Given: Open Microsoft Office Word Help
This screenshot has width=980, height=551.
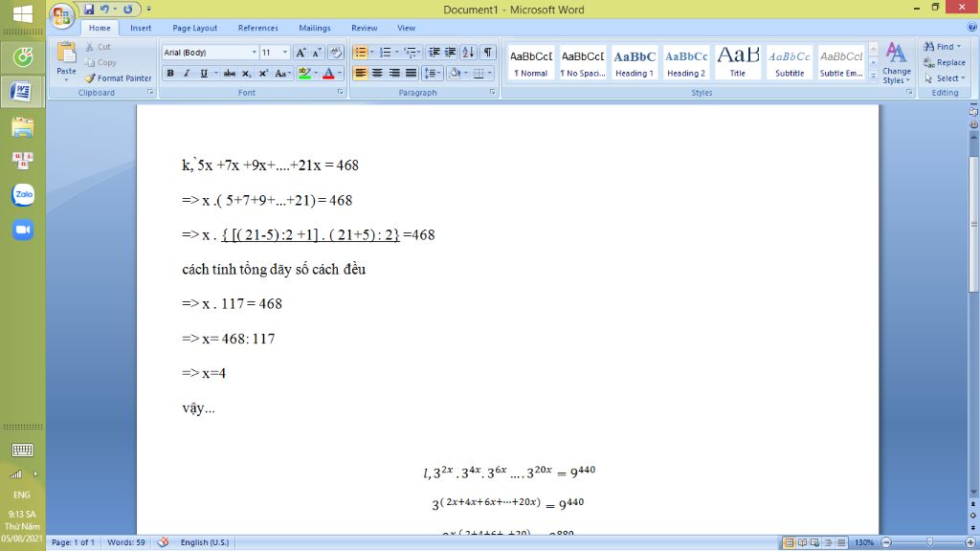Looking at the screenshot, I should pyautogui.click(x=972, y=27).
